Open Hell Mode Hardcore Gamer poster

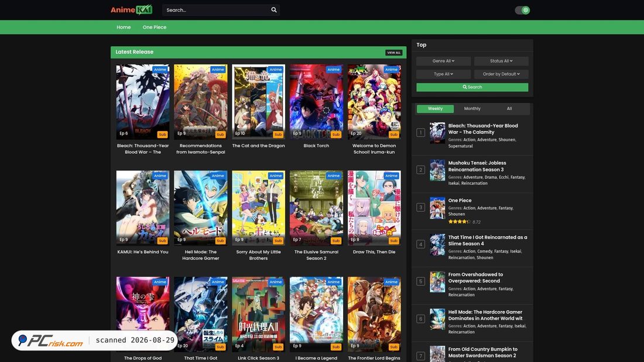(x=200, y=208)
